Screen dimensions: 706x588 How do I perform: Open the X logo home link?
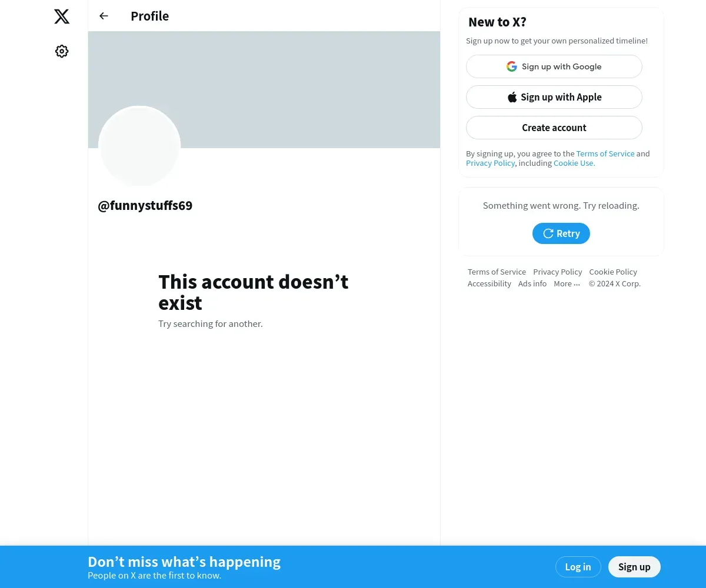(x=62, y=16)
